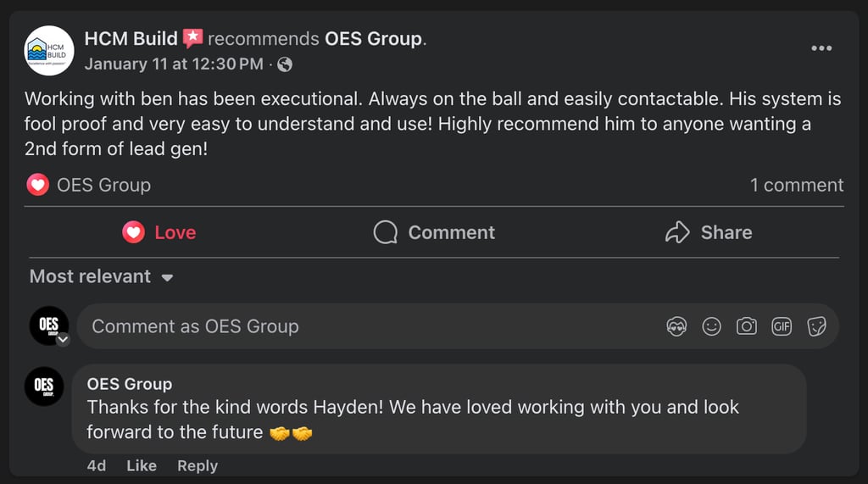Open the GIF picker in comment box
Image resolution: width=868 pixels, height=484 pixels.
[782, 326]
